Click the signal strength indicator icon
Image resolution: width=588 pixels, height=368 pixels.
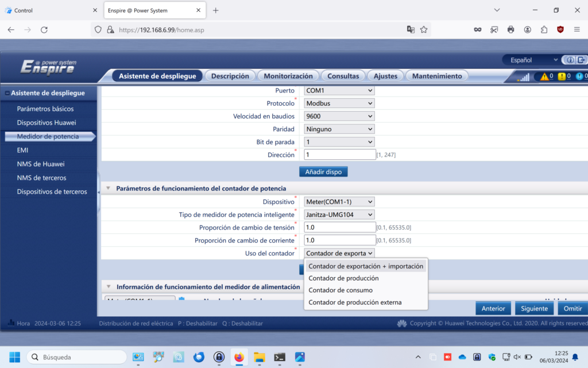[x=523, y=76]
